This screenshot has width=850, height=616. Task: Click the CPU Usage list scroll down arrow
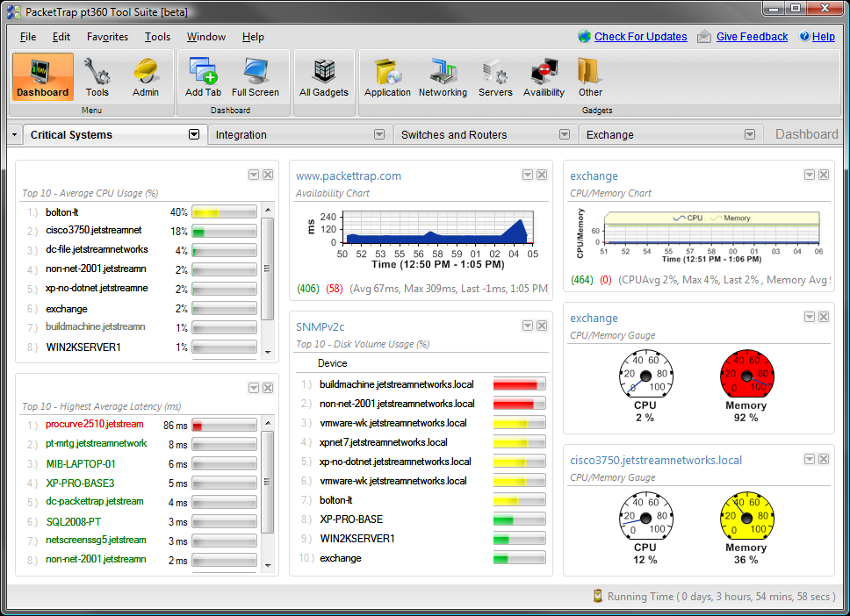[x=268, y=352]
